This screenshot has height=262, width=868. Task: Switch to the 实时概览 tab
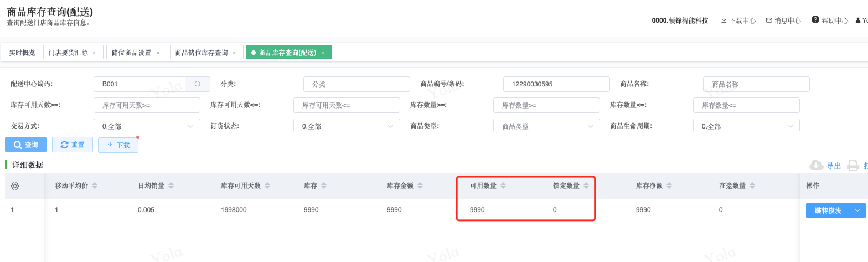tap(22, 53)
